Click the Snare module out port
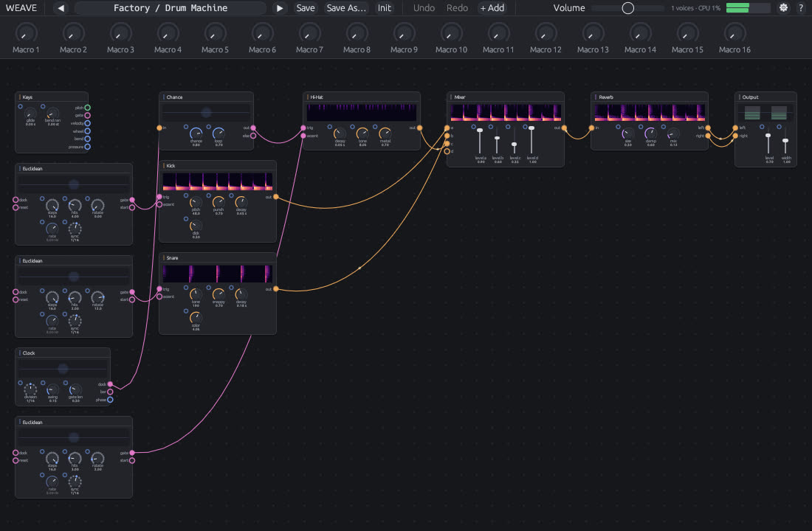 coord(276,289)
